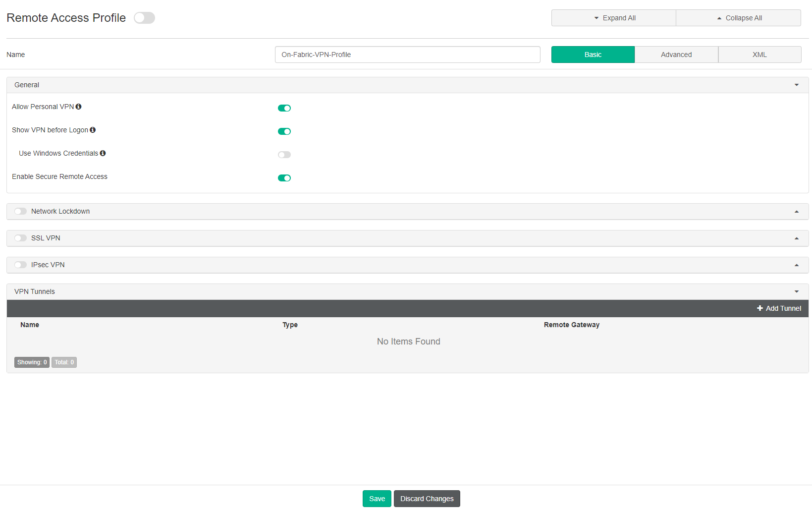Click the info icon beside Allow Personal VPN
Image resolution: width=812 pixels, height=514 pixels.
pyautogui.click(x=79, y=107)
